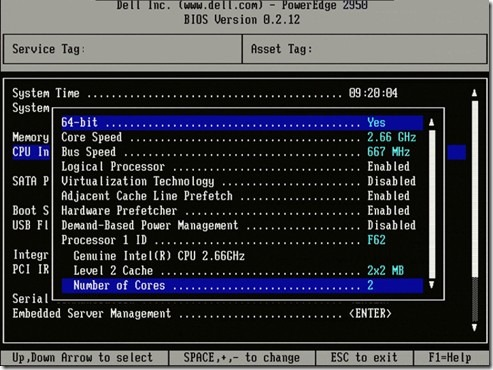Open Embedded Server Management entry
The height and width of the screenshot is (370, 493).
202,314
